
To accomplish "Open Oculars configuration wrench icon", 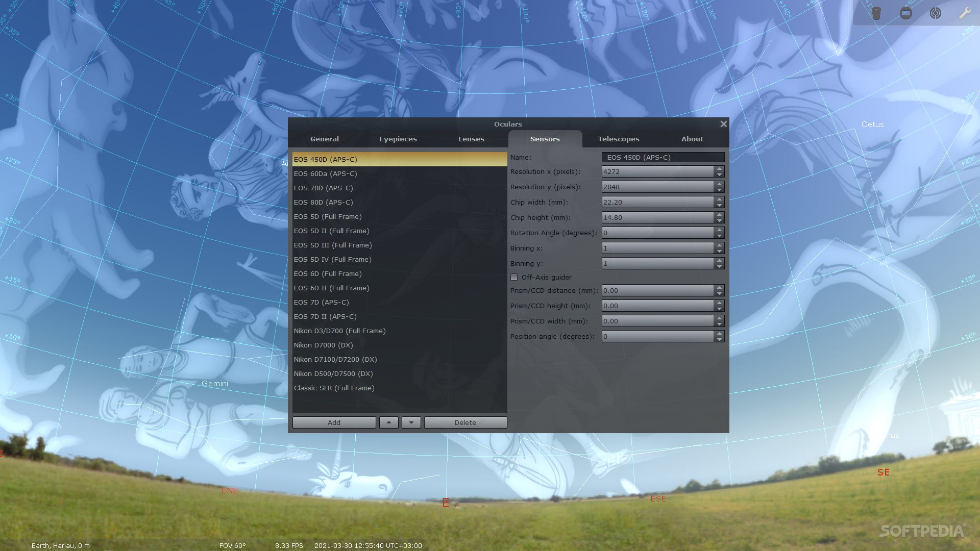I will coord(965,13).
